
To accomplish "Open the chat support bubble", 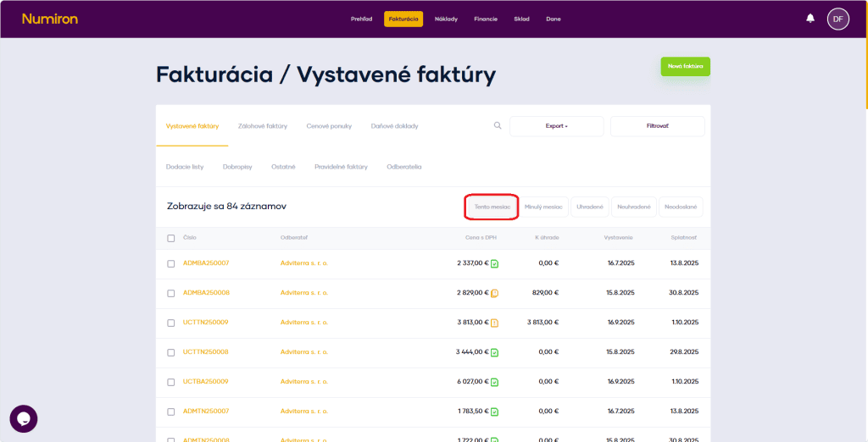I will (x=23, y=419).
